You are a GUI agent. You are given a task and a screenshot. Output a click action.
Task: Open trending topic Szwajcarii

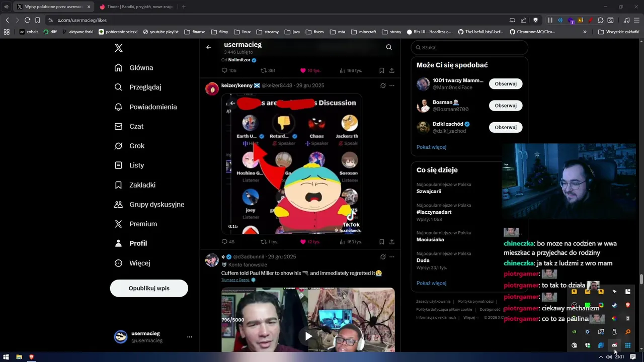429,192
